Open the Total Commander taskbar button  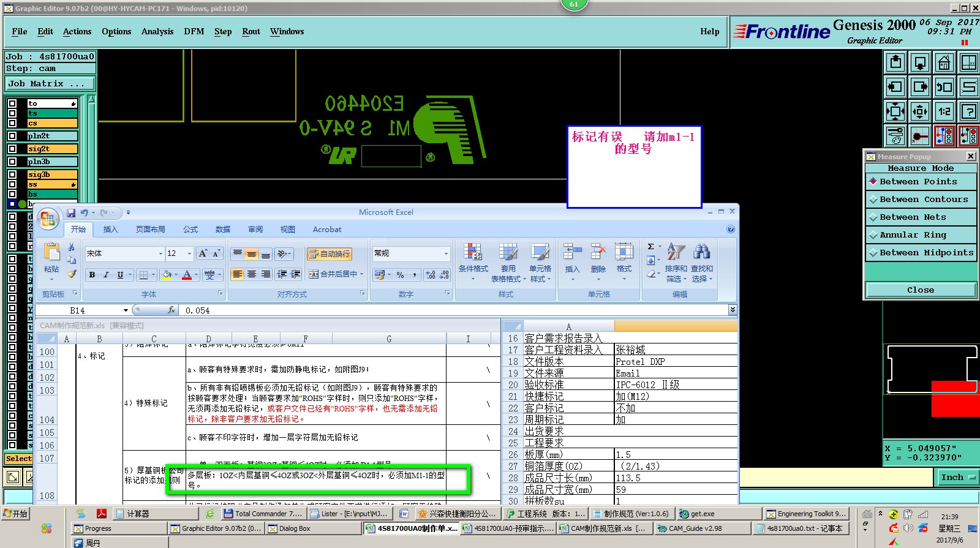click(x=263, y=514)
